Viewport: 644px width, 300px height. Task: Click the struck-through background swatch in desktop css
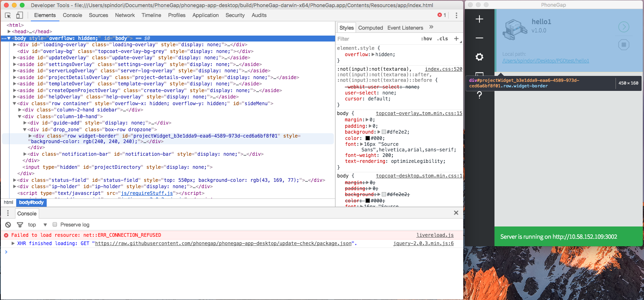[384, 194]
